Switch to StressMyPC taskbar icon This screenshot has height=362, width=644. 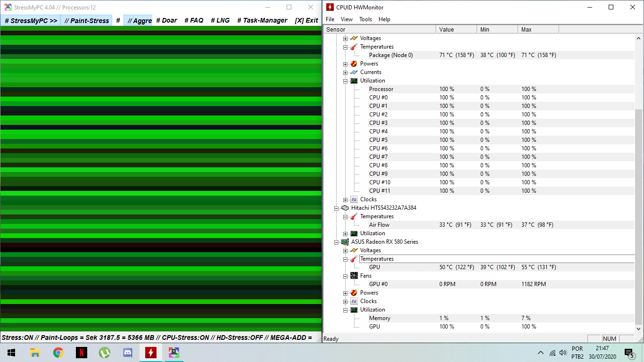tap(174, 353)
